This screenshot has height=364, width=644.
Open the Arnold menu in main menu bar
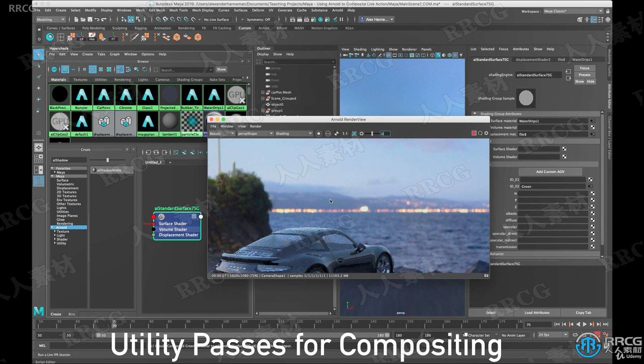337,10
